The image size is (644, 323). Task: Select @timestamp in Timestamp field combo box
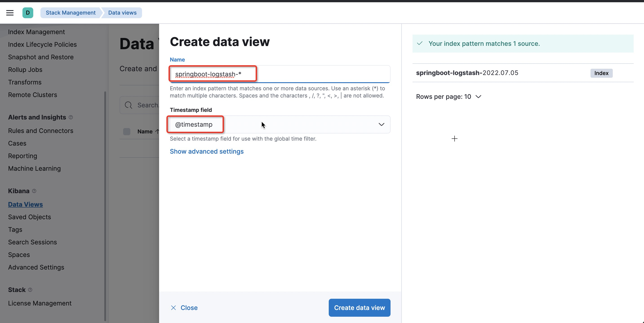[x=280, y=124]
